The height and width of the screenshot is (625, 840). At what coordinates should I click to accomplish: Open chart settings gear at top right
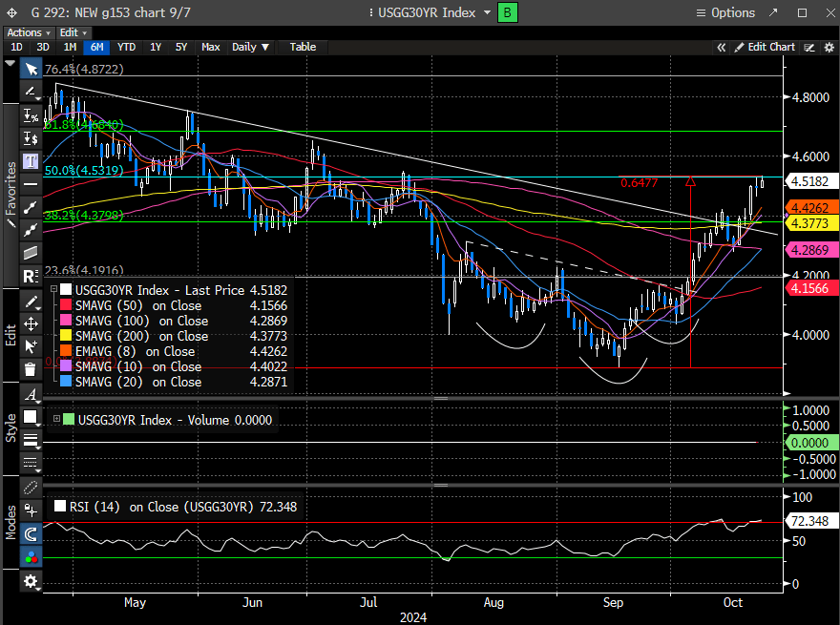[x=829, y=47]
